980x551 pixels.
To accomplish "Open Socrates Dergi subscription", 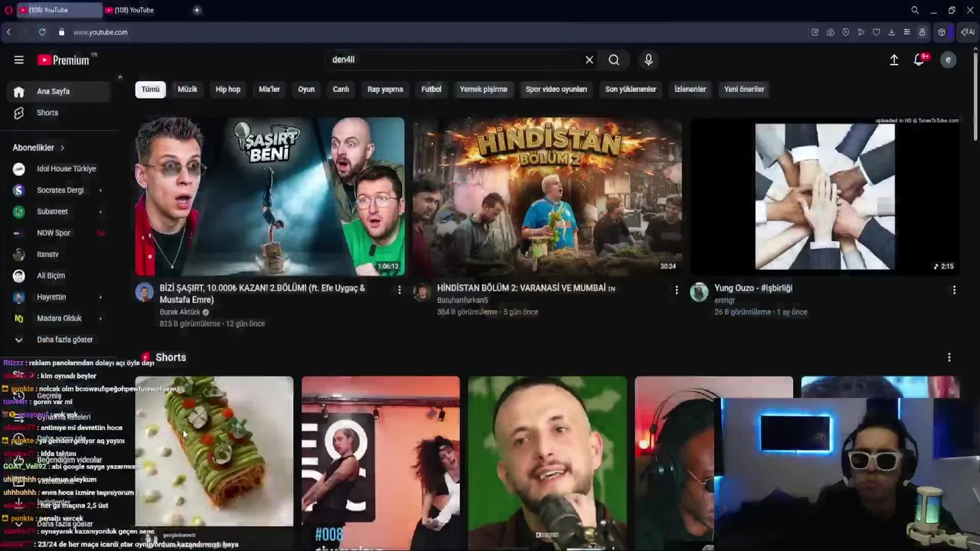I will coord(60,191).
